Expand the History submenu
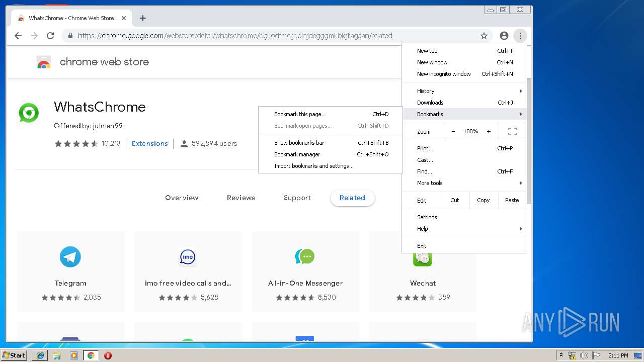The width and height of the screenshot is (644, 362). point(464,91)
